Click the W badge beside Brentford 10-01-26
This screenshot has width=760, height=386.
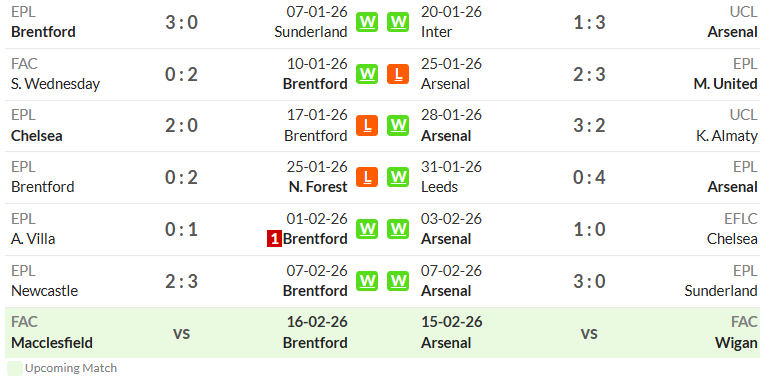point(367,74)
